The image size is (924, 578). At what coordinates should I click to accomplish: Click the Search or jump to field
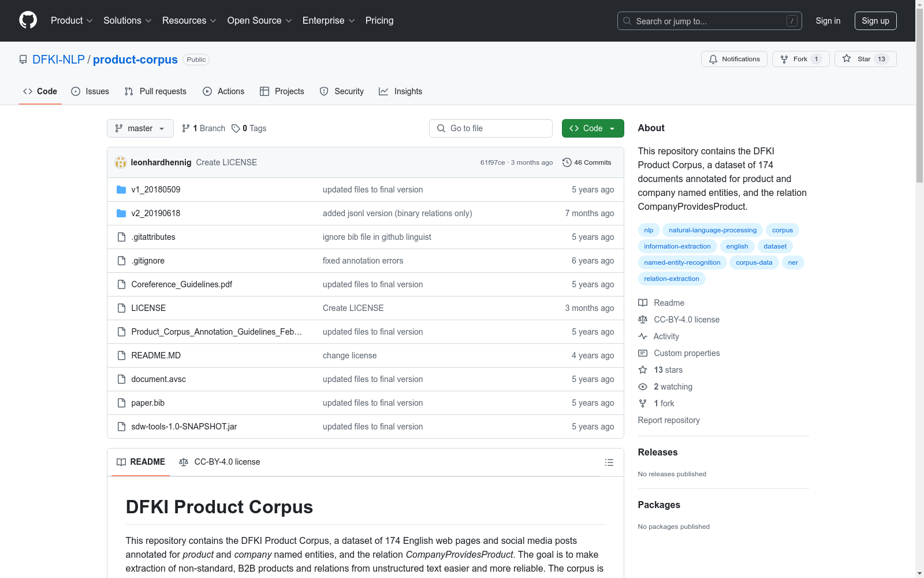pyautogui.click(x=710, y=21)
